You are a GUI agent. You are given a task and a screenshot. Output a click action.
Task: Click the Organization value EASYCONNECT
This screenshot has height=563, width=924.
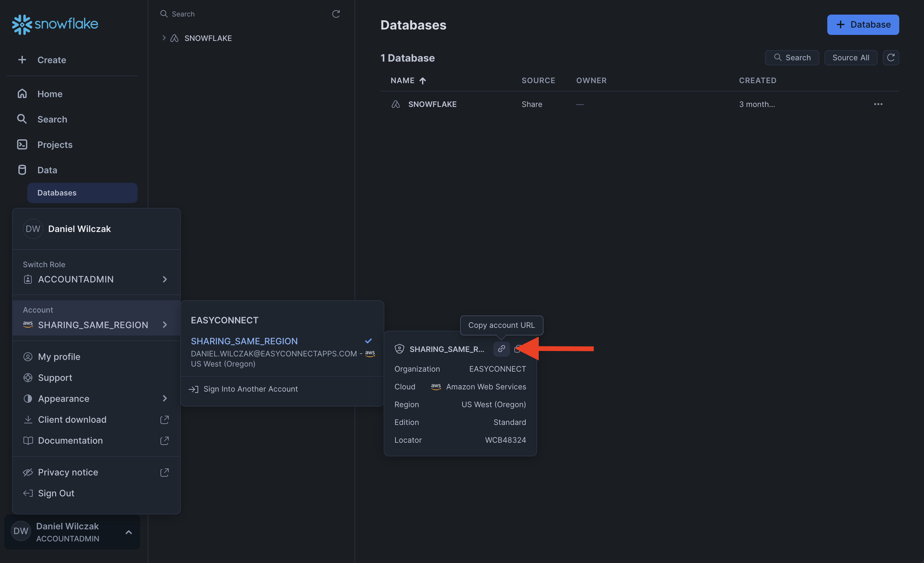[x=497, y=369]
